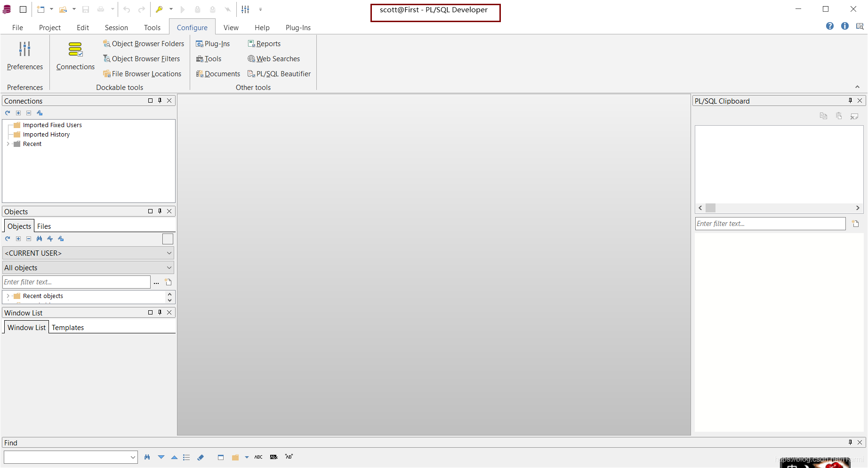Refresh the Objects browser
The width and height of the screenshot is (868, 468).
pos(8,239)
